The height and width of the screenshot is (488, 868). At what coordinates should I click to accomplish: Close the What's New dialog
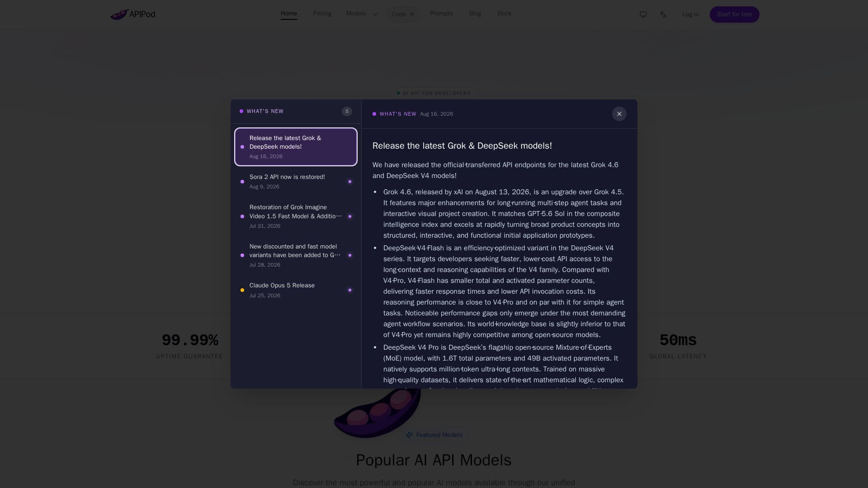[x=619, y=114]
